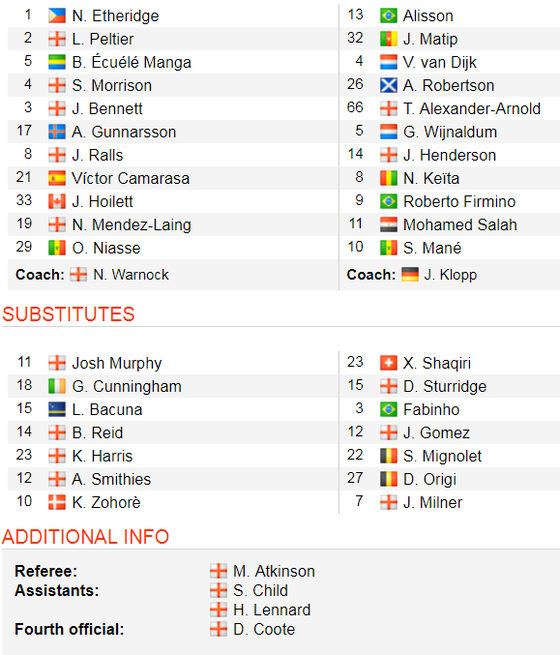
Task: Click the Scotland flag next to A. Robertson
Action: click(x=388, y=86)
